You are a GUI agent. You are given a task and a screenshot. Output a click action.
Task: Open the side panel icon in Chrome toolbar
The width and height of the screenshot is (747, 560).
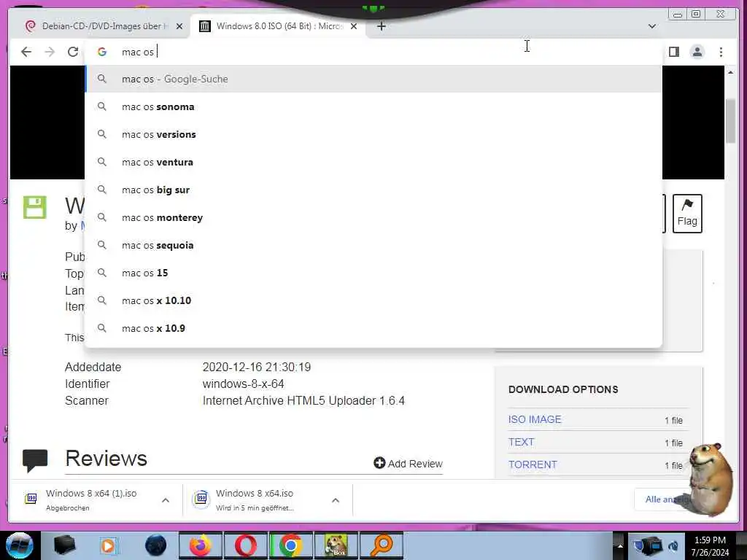click(x=673, y=52)
